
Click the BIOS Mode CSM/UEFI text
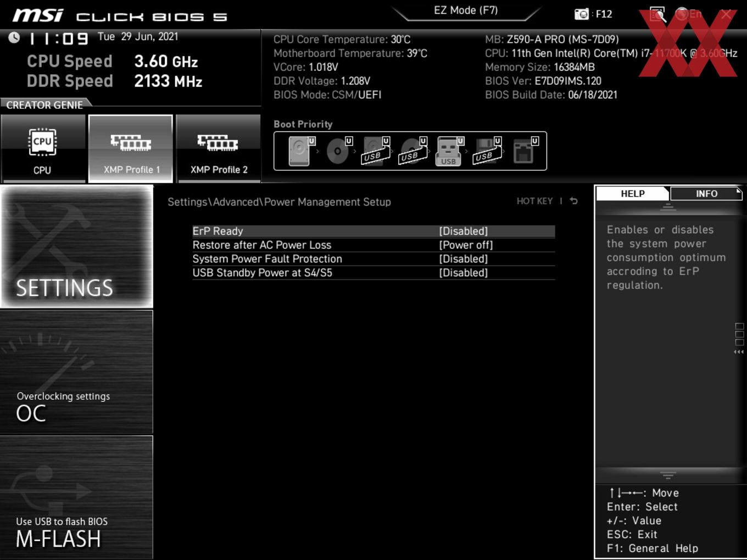(x=327, y=94)
